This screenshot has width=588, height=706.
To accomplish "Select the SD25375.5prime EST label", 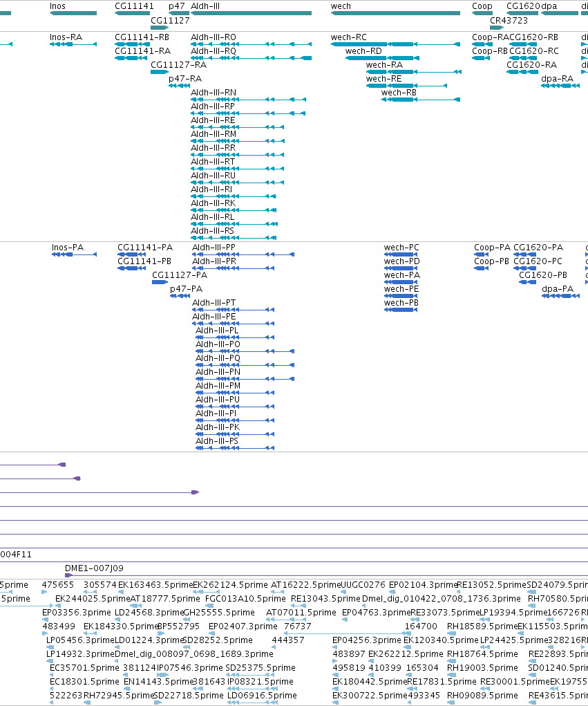I will point(260,668).
